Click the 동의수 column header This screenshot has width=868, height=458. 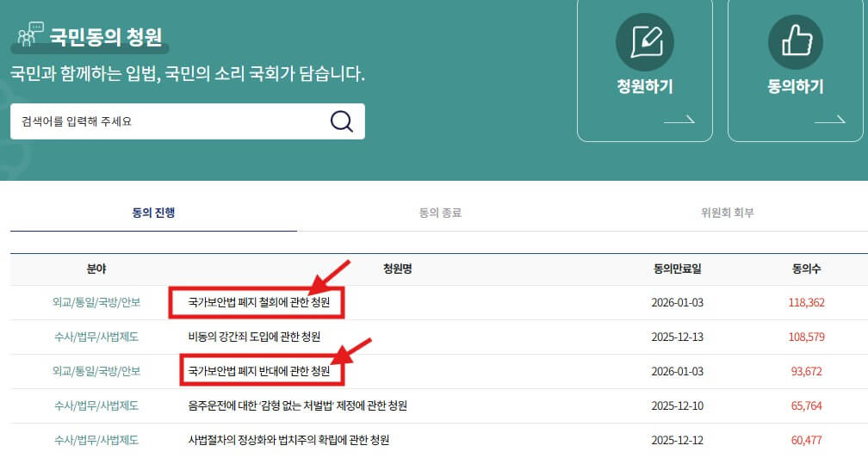pos(807,269)
